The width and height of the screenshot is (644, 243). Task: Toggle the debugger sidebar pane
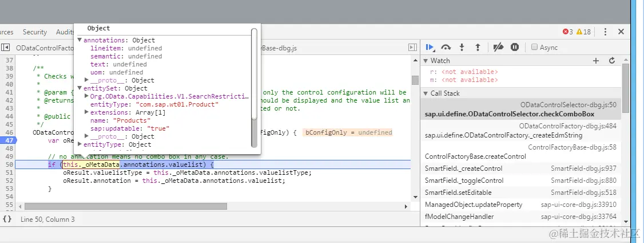[412, 48]
